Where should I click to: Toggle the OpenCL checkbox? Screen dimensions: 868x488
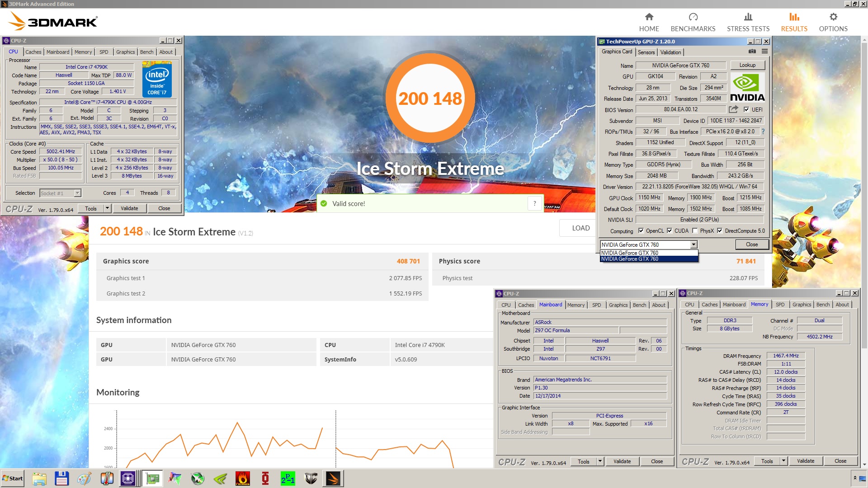coord(641,231)
